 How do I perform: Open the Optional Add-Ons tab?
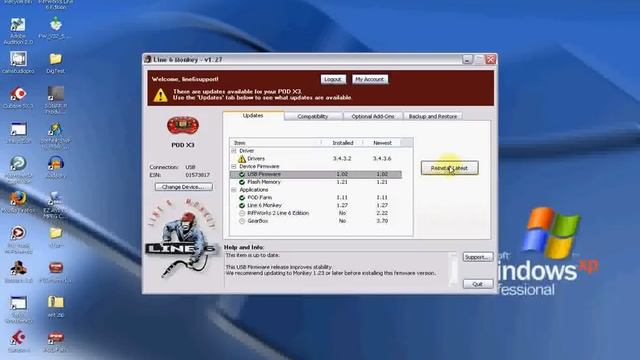point(373,116)
